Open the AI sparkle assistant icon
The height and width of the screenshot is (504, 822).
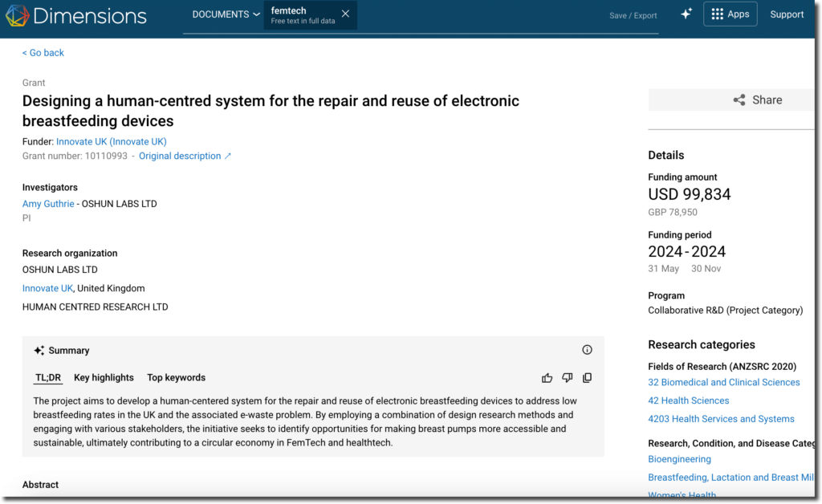coord(686,14)
